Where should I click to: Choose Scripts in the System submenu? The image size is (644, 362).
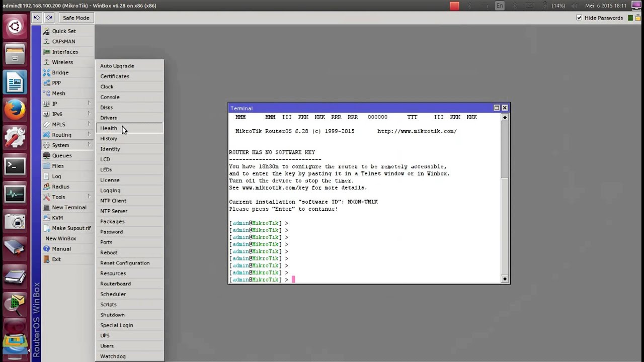coord(130,304)
